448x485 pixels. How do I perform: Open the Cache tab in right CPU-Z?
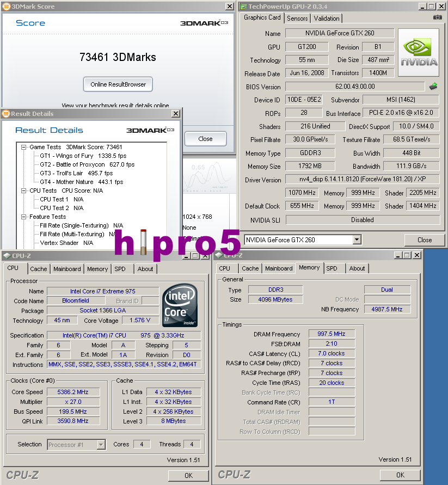click(x=250, y=268)
